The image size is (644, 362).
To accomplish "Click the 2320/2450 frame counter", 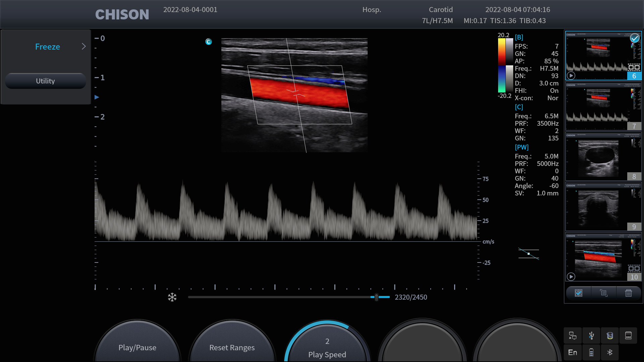I will click(411, 297).
